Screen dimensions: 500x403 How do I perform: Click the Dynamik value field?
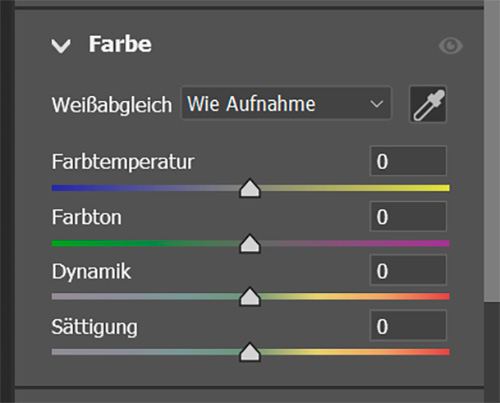[x=408, y=270]
